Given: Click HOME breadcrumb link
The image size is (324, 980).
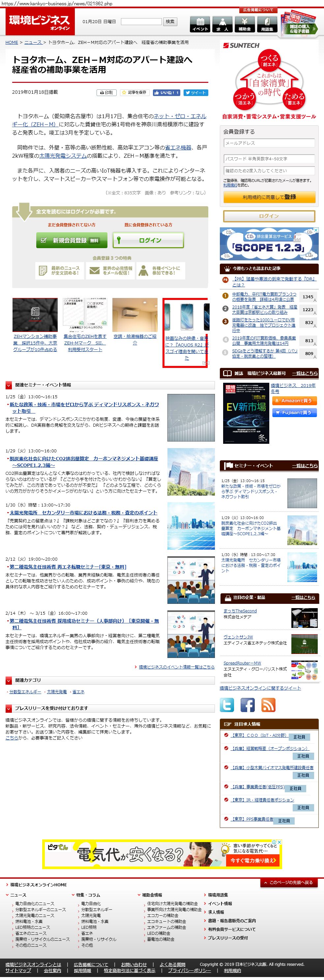Looking at the screenshot, I should [x=12, y=42].
